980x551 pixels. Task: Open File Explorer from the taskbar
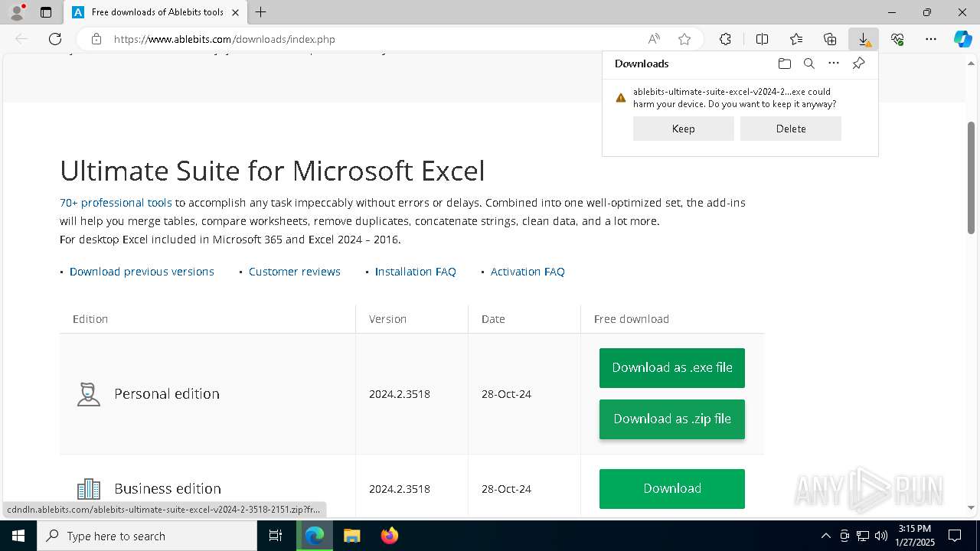point(351,536)
